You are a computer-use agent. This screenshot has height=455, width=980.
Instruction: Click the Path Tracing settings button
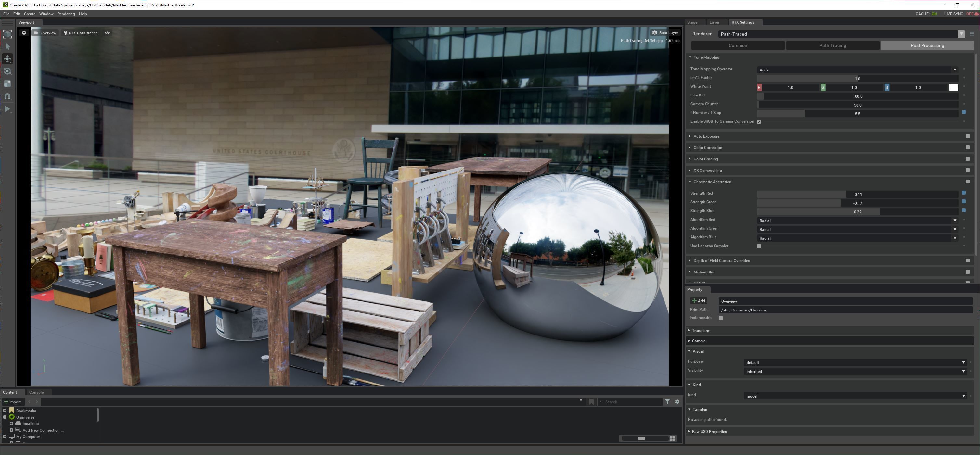(832, 45)
